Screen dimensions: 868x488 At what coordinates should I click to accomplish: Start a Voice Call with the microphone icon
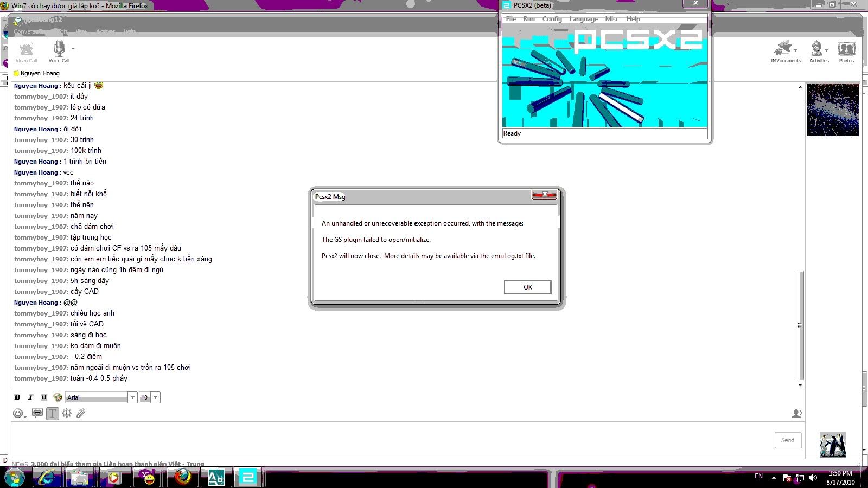point(59,52)
